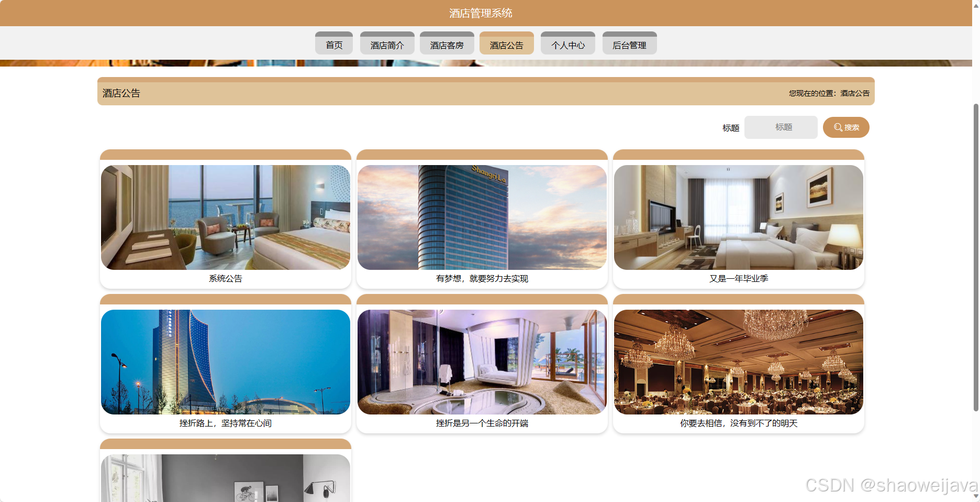Click the 酒店公告 breadcrumb location text
This screenshot has width=980, height=502.
point(855,93)
